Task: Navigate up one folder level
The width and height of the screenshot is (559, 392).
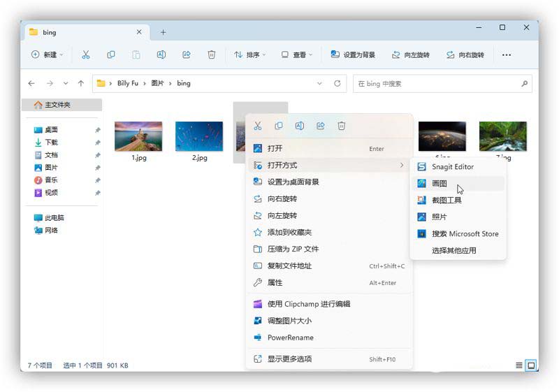Action: tap(81, 83)
